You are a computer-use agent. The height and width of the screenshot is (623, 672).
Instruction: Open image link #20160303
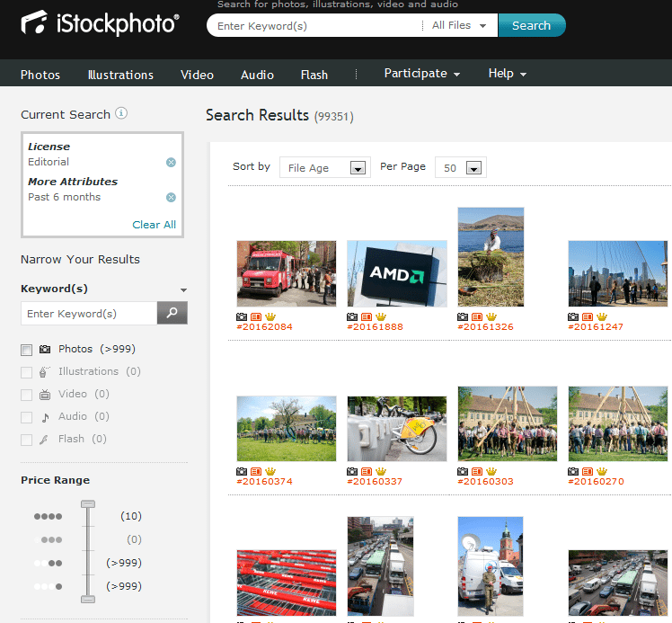click(x=485, y=482)
